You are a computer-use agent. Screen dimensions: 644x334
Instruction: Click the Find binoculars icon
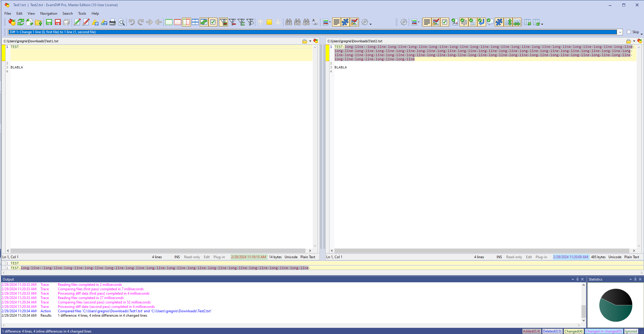click(289, 22)
